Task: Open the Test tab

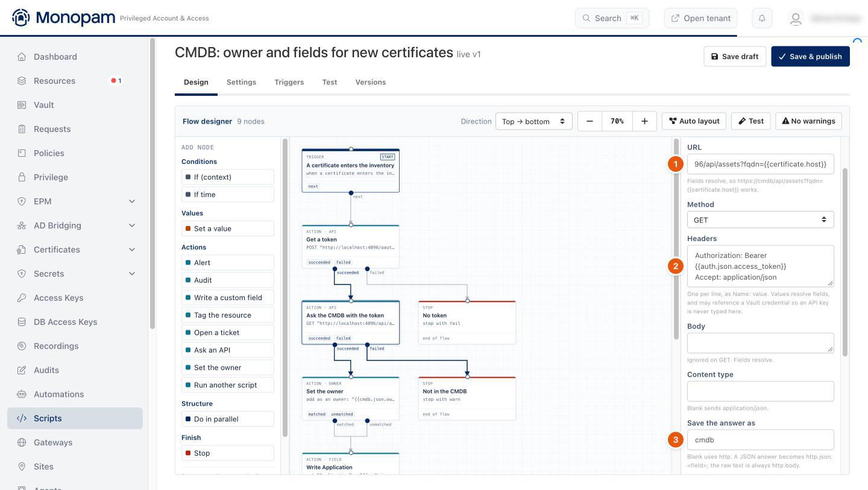Action: (x=329, y=82)
